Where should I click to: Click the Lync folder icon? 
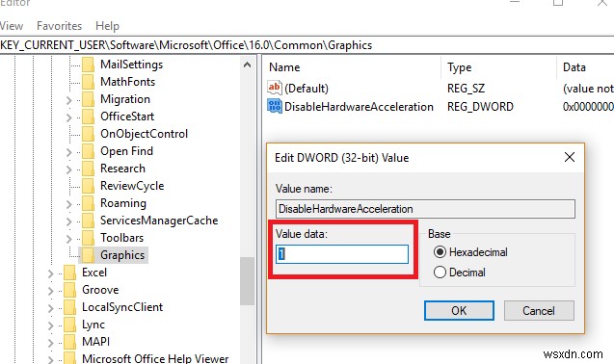69,325
